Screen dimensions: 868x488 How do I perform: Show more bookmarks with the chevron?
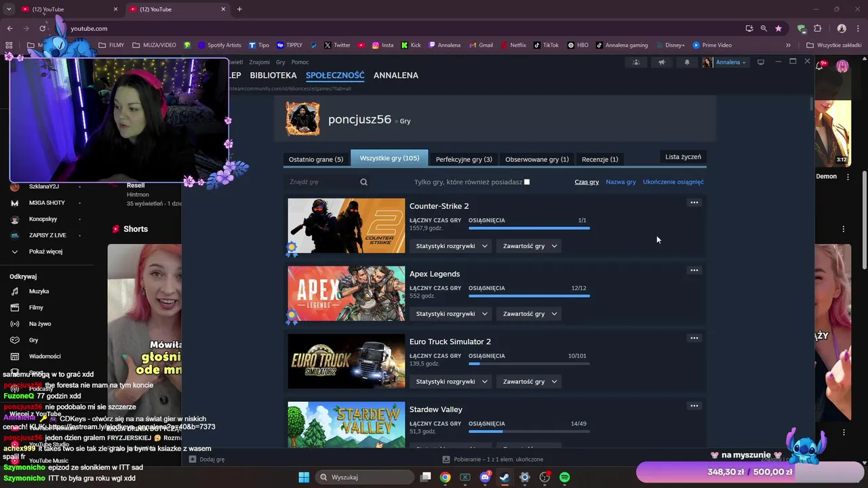tap(788, 45)
